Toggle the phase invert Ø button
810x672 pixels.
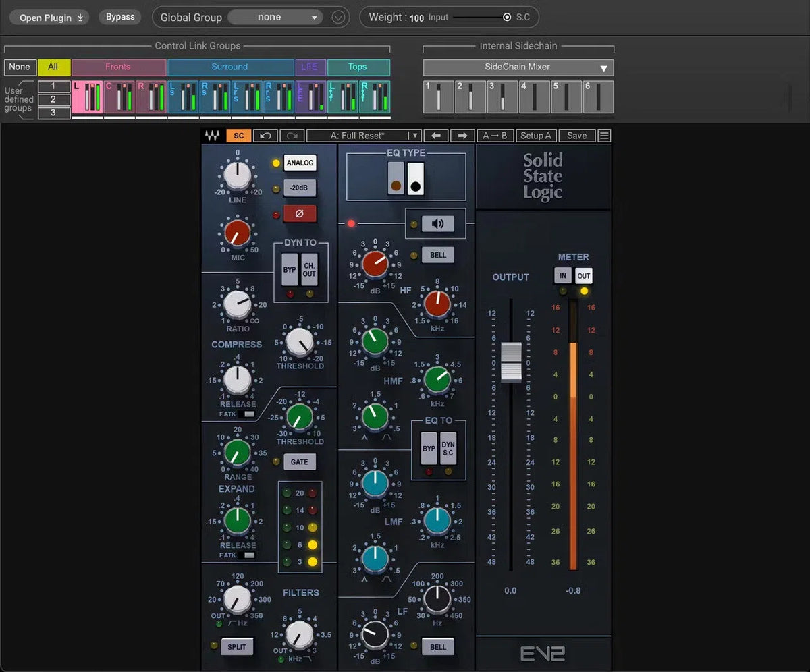coord(300,214)
